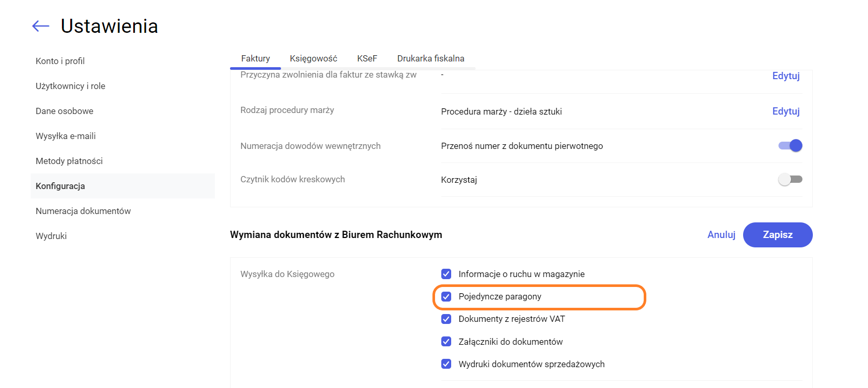Open the Drukarka fiskalna tab
868x388 pixels.
[x=430, y=58]
